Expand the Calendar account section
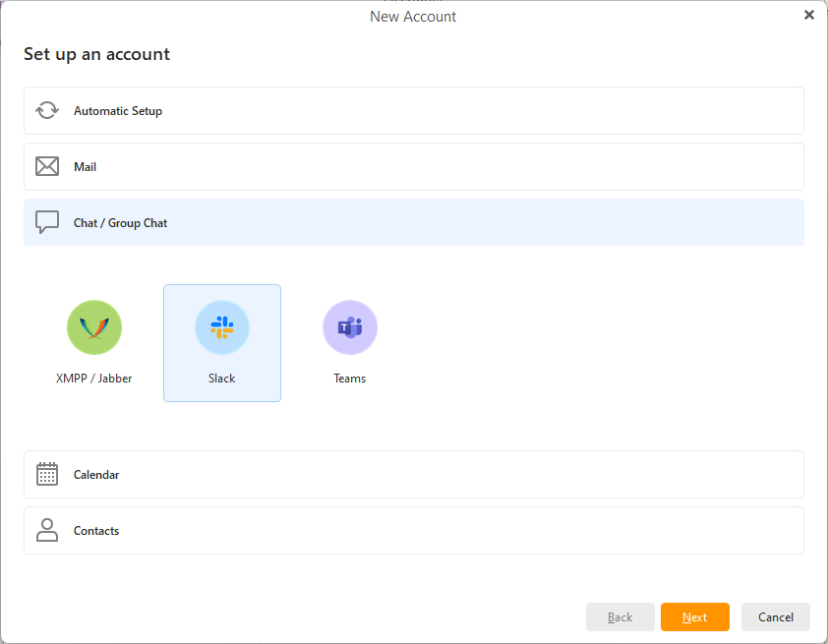 [x=413, y=475]
